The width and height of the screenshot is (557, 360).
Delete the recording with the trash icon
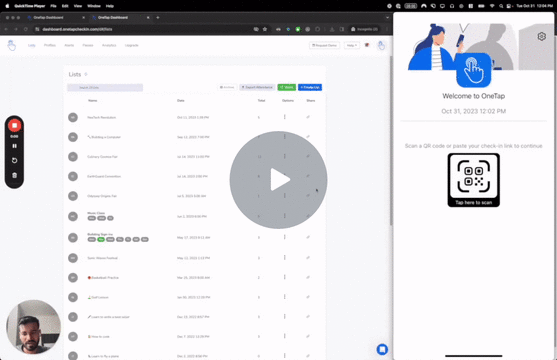[x=14, y=175]
